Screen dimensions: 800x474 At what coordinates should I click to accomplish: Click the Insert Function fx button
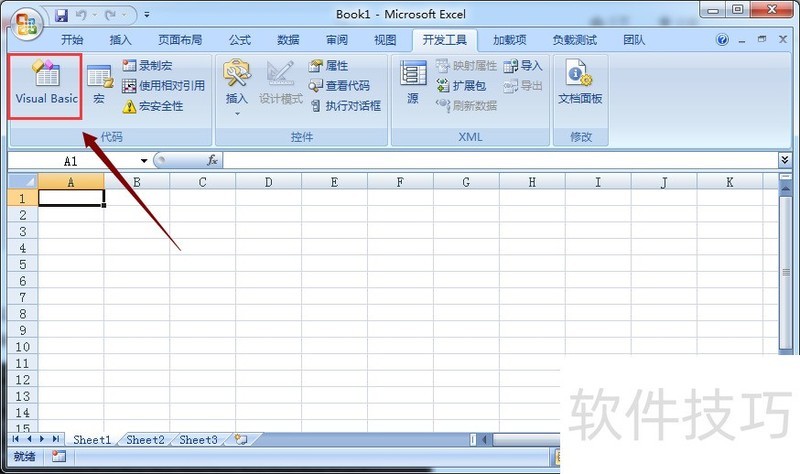pos(212,161)
